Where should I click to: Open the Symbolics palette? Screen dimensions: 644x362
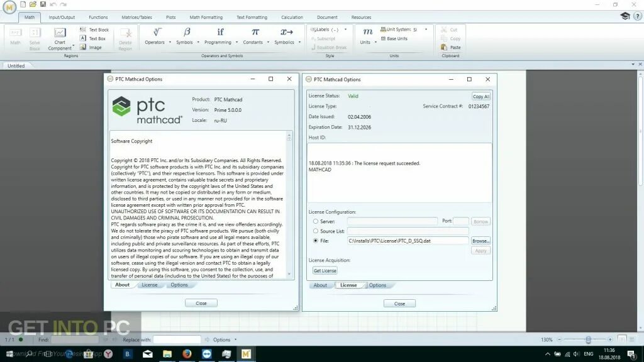[284, 36]
